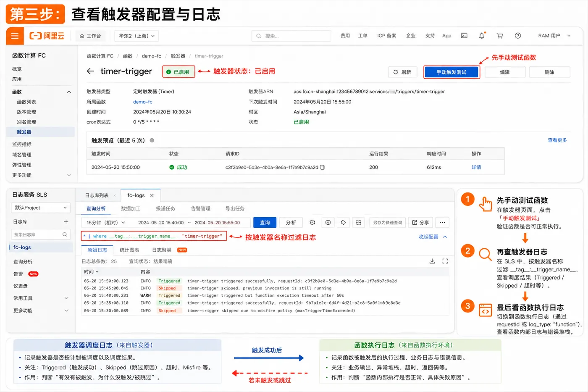Click the 删除 button
Viewport: 588px width, 392px height.
coord(549,72)
